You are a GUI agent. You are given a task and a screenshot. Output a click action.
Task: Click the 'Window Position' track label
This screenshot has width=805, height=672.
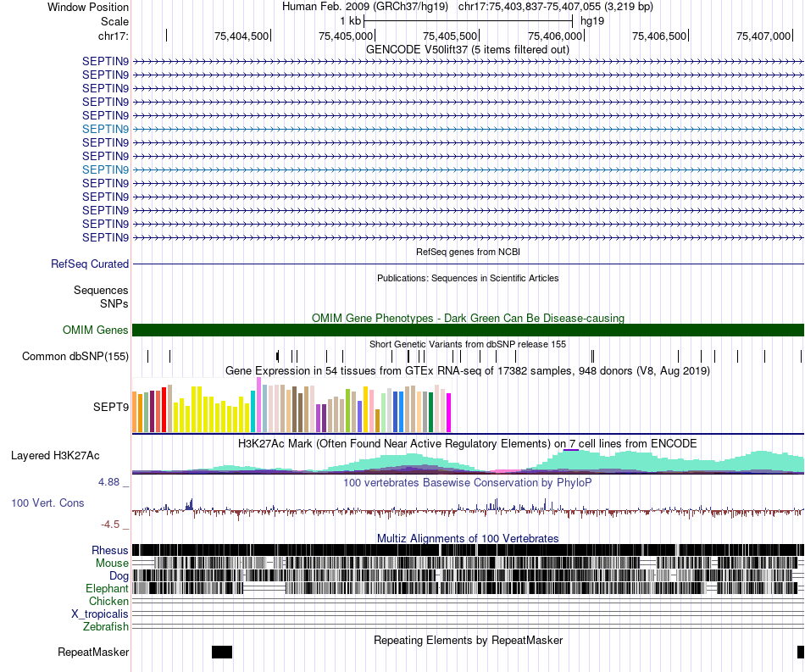click(x=88, y=7)
